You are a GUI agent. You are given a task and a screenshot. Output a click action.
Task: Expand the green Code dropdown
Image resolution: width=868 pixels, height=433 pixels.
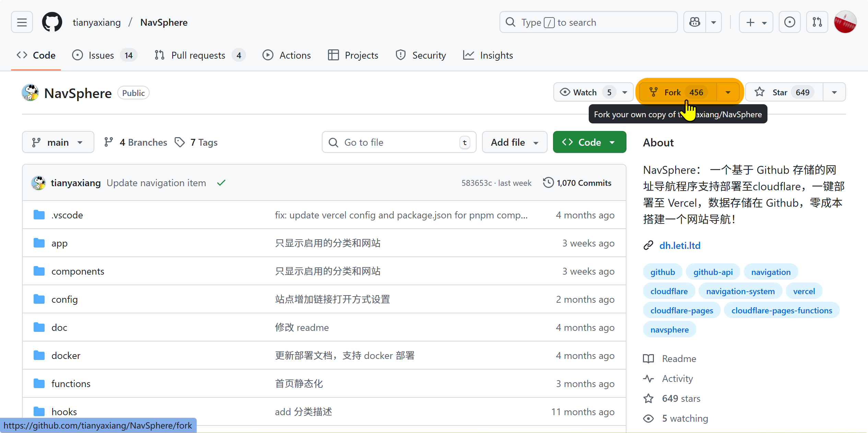coord(589,142)
